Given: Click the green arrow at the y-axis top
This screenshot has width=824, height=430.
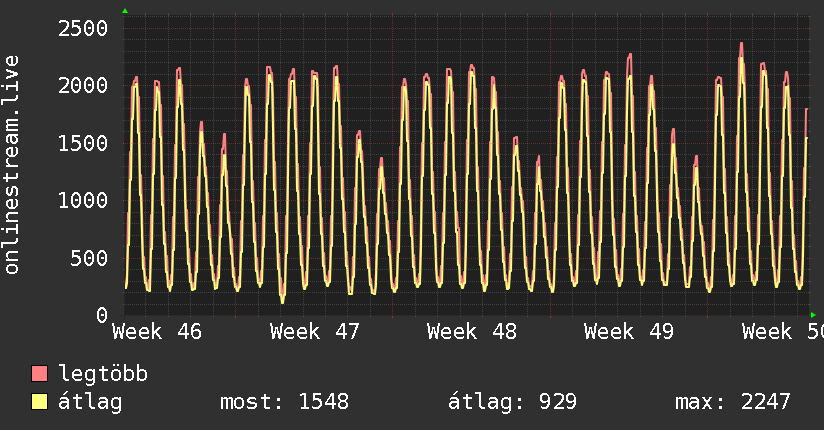Looking at the screenshot, I should [x=125, y=11].
